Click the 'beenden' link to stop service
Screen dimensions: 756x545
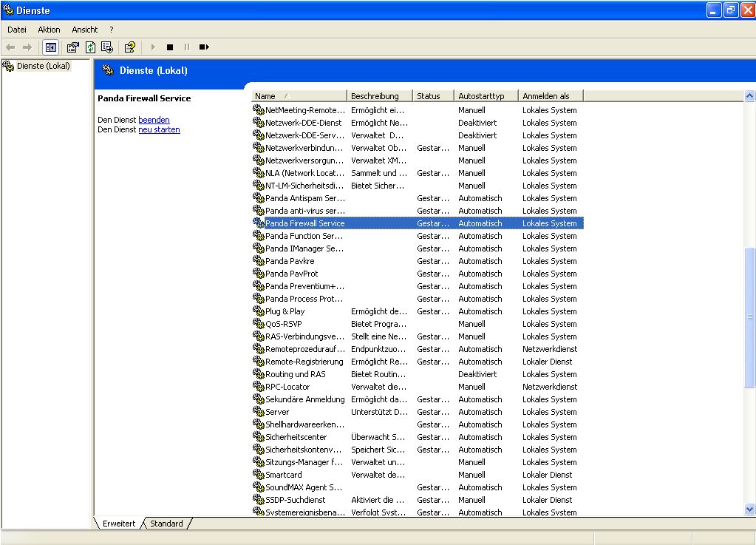[154, 120]
